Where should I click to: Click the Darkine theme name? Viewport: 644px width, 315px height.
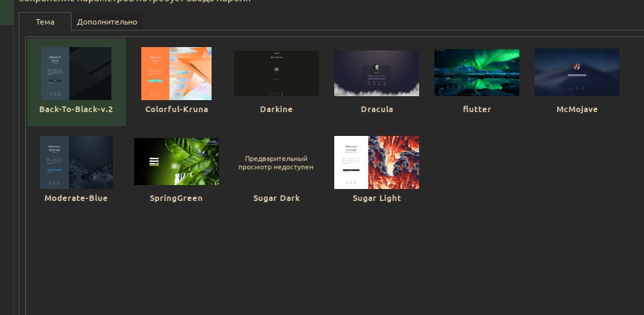(x=277, y=109)
